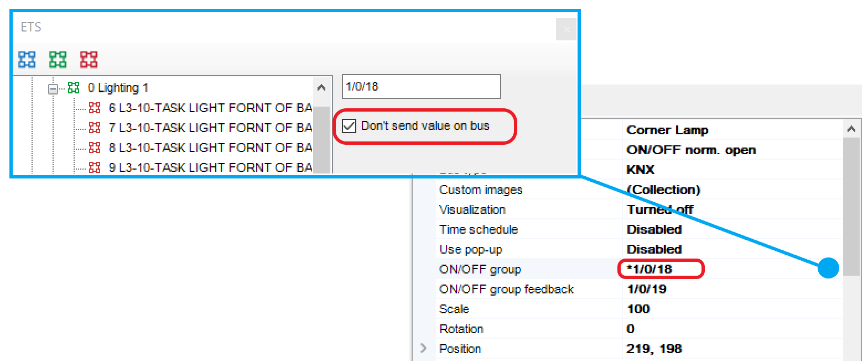The height and width of the screenshot is (363, 868).
Task: Click the red icon of address 7 row
Action: click(x=95, y=128)
